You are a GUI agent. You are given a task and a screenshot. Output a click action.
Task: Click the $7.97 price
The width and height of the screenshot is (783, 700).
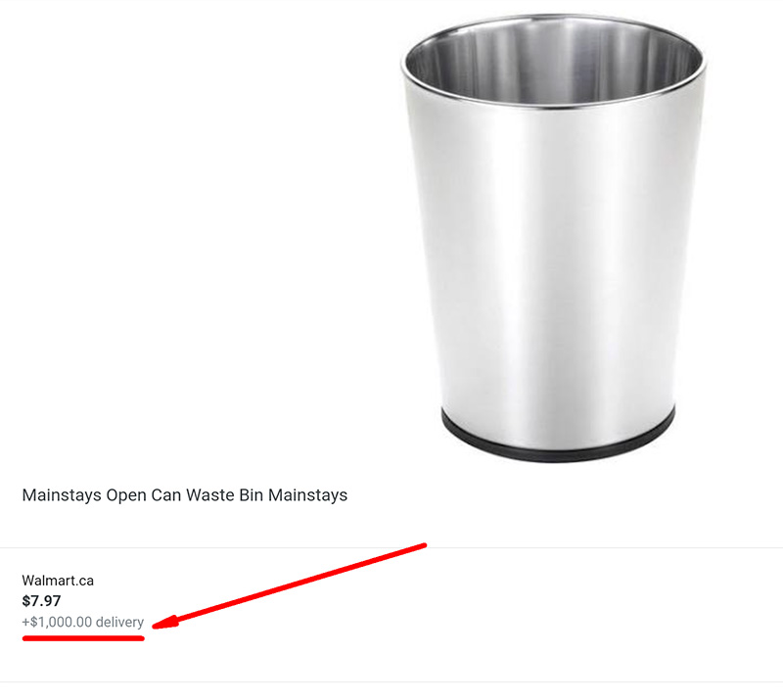pos(41,601)
